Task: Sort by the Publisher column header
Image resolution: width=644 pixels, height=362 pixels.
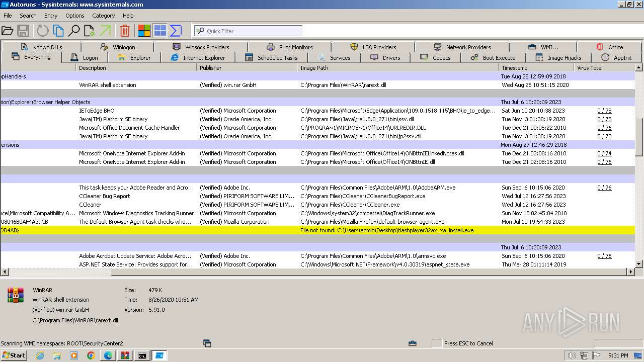Action: click(x=247, y=67)
